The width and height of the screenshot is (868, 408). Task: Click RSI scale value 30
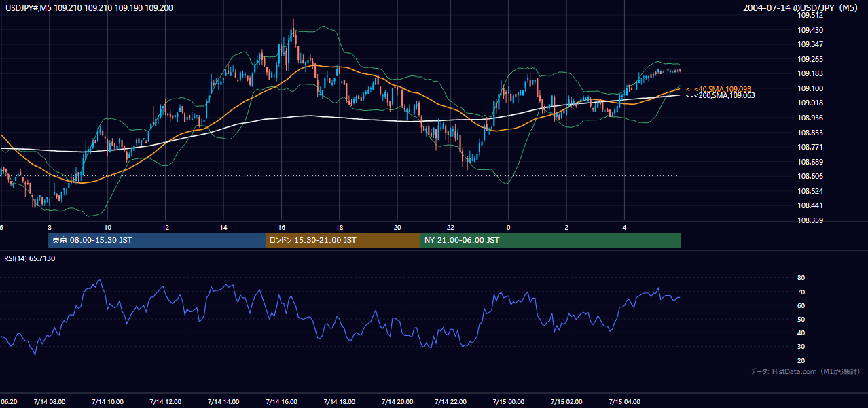click(x=801, y=347)
